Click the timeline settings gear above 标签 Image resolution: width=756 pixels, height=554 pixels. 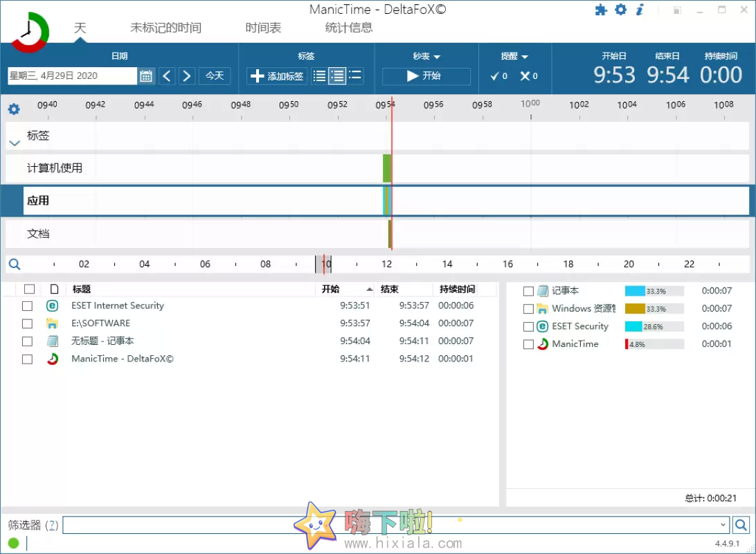[15, 109]
